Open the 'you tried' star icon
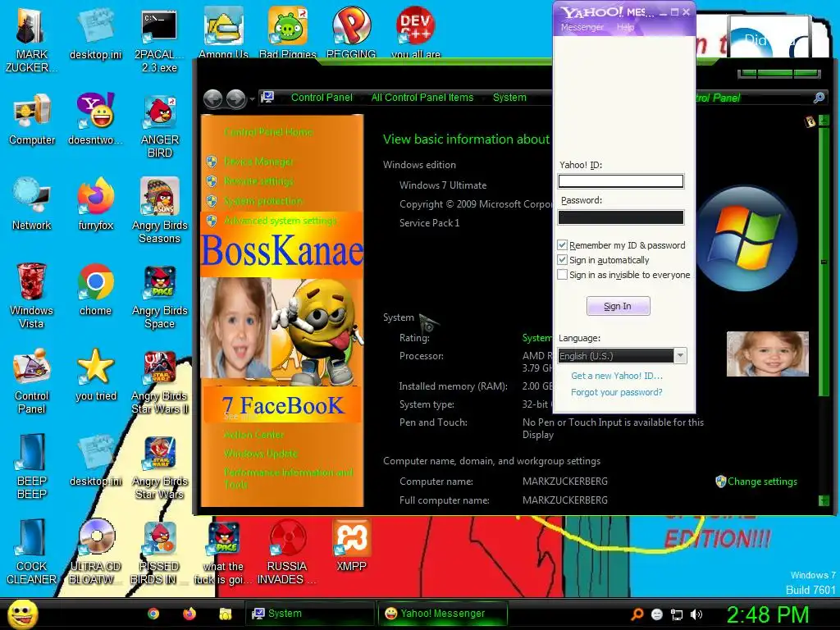Viewport: 840px width, 630px height. [95, 374]
